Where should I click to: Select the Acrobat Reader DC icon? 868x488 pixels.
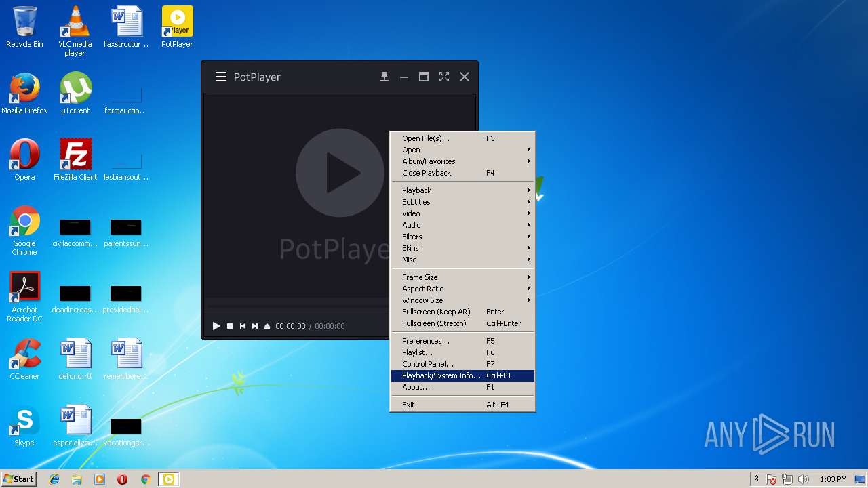24,297
